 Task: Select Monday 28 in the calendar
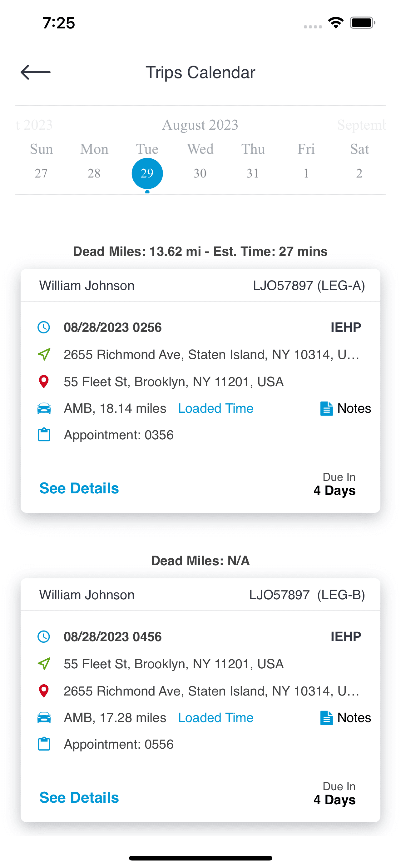point(94,173)
